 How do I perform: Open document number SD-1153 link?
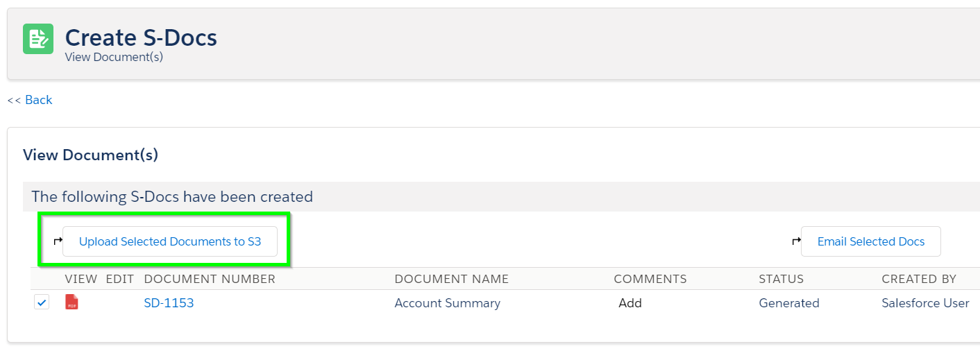tap(169, 303)
